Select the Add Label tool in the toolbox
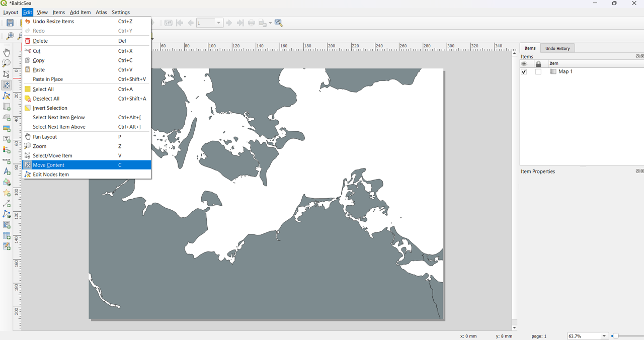644x340 pixels. point(7,140)
